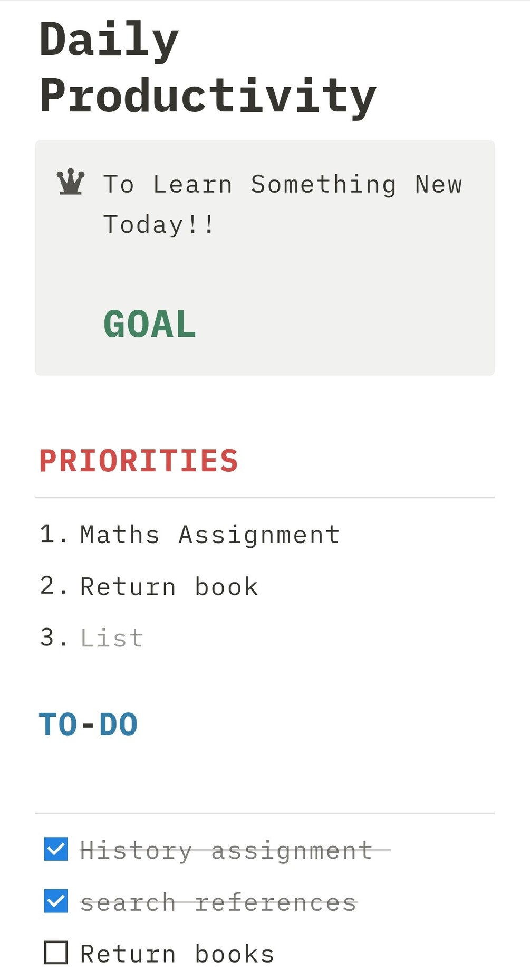Viewport: 530px width, 980px height.
Task: Click the struck-through search references text
Action: [x=218, y=903]
